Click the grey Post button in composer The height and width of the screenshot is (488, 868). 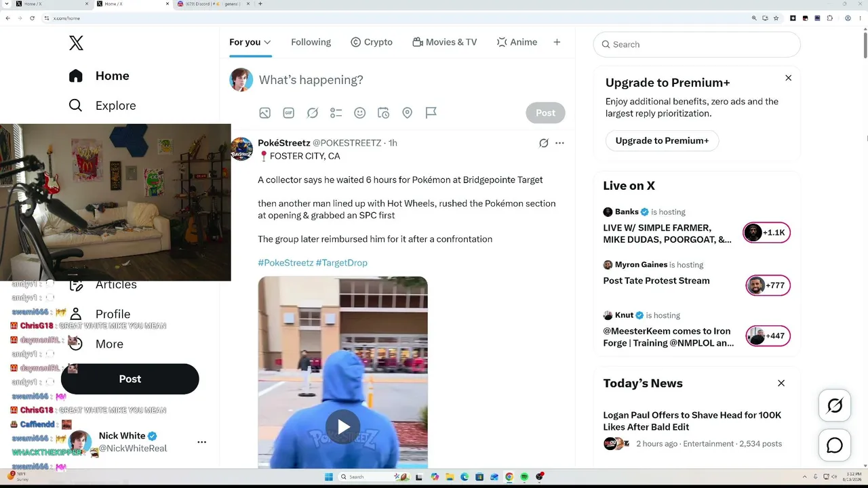coord(545,113)
